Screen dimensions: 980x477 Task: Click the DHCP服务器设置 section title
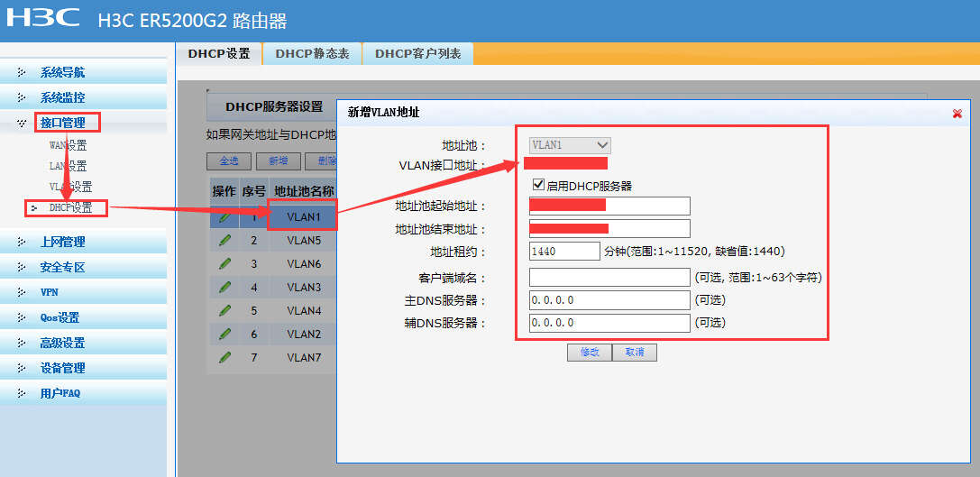click(274, 107)
